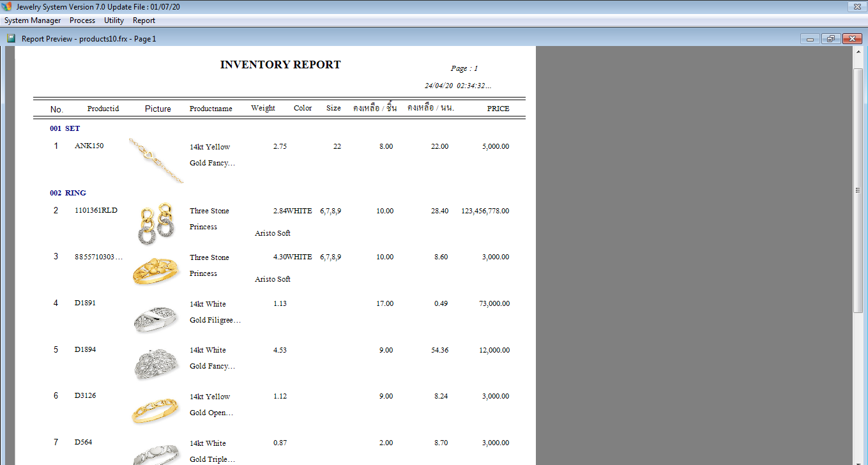Click product ID D1894
868x465 pixels.
[85, 349]
